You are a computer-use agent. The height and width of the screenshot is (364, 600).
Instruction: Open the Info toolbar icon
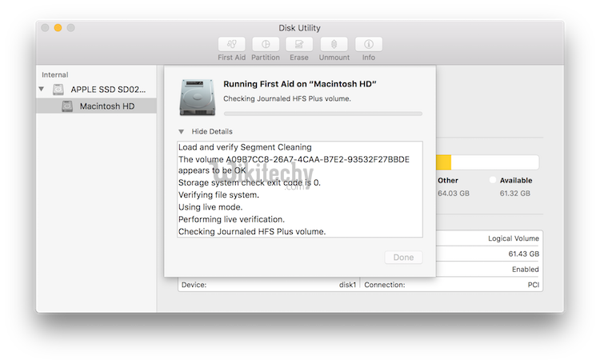tap(368, 45)
